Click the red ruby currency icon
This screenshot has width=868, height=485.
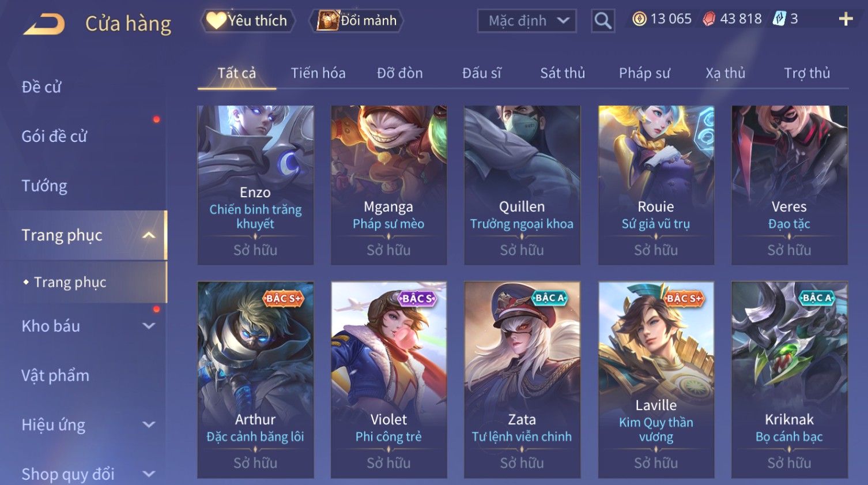pos(709,20)
